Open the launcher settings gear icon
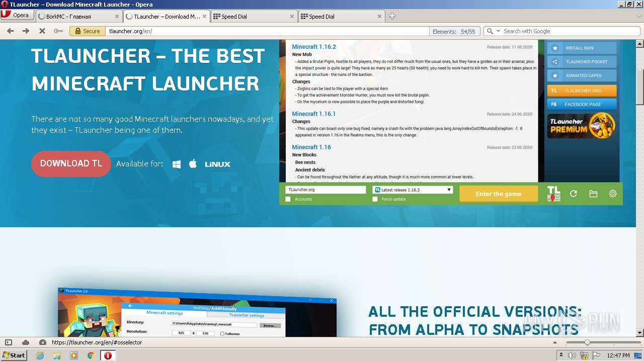This screenshot has height=362, width=644. click(x=613, y=194)
